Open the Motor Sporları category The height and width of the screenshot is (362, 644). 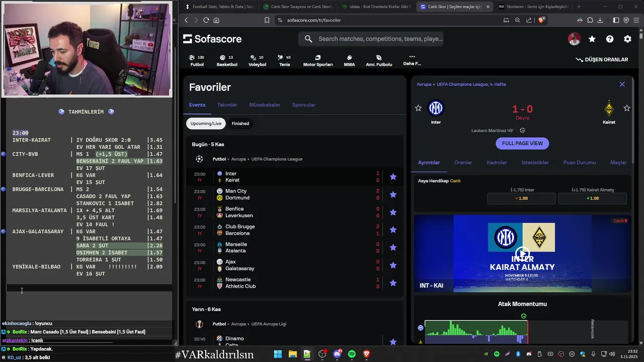pyautogui.click(x=318, y=61)
